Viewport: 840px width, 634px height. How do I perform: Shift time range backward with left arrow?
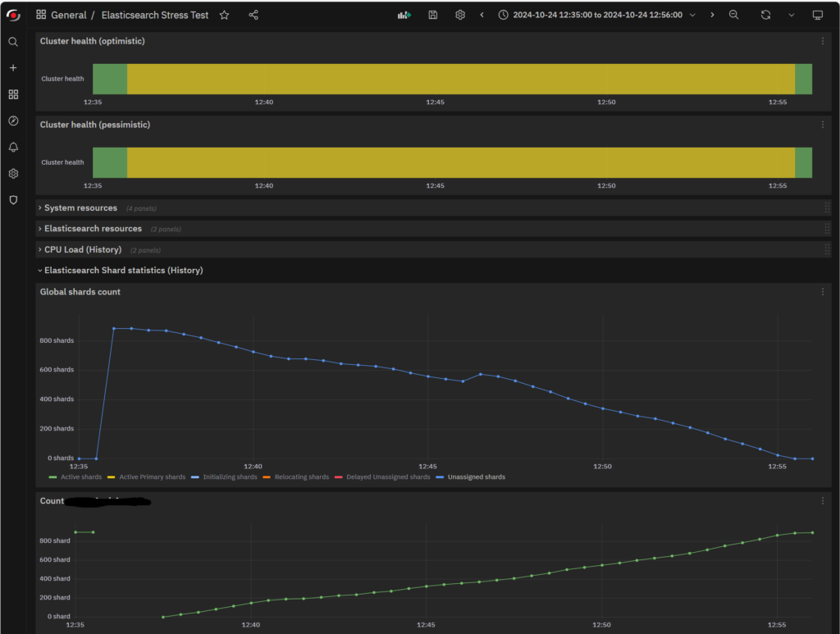[482, 15]
